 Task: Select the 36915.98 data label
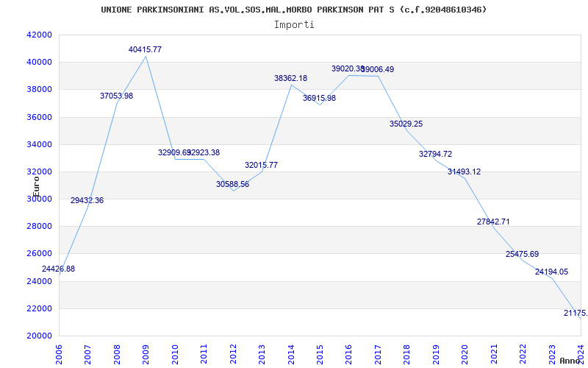[x=320, y=98]
